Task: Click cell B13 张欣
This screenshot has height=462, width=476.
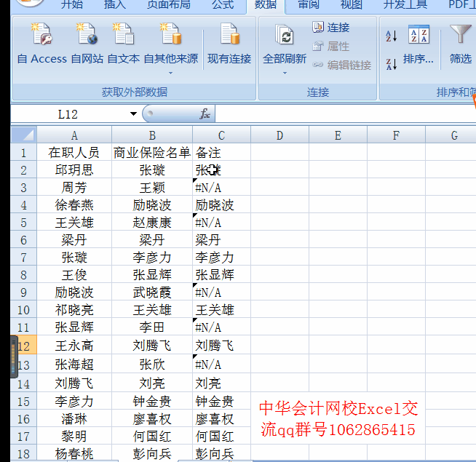Action: pos(152,364)
